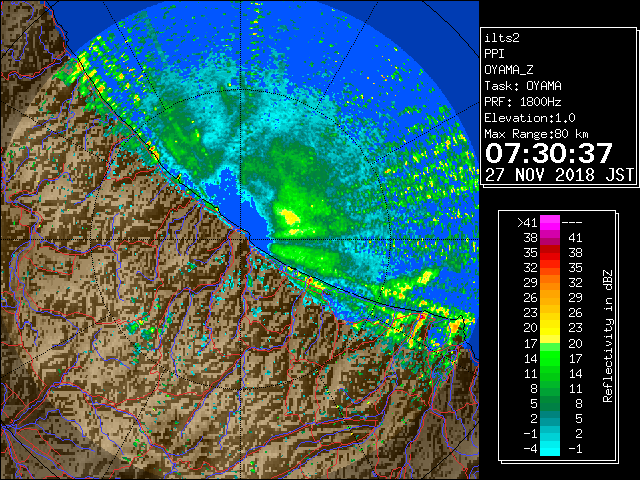Image resolution: width=640 pixels, height=480 pixels.
Task: Click the 'OYAMA_Z' product name
Action: pyautogui.click(x=509, y=70)
